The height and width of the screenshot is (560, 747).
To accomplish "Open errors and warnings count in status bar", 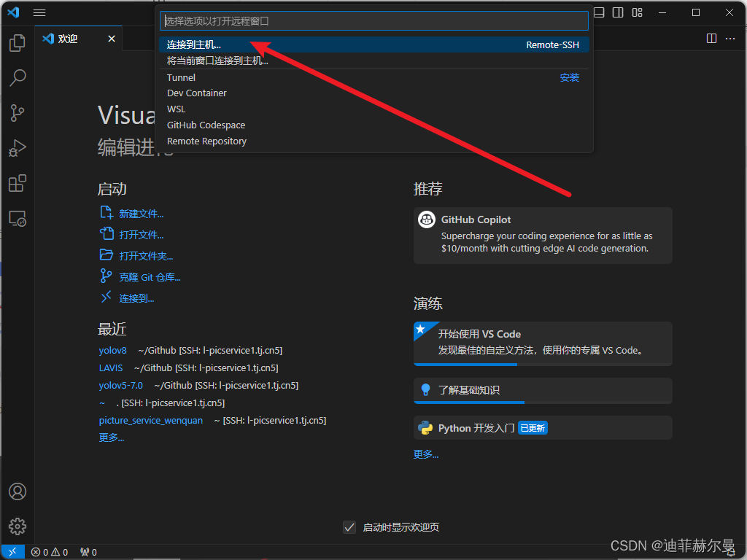I will click(x=50, y=552).
